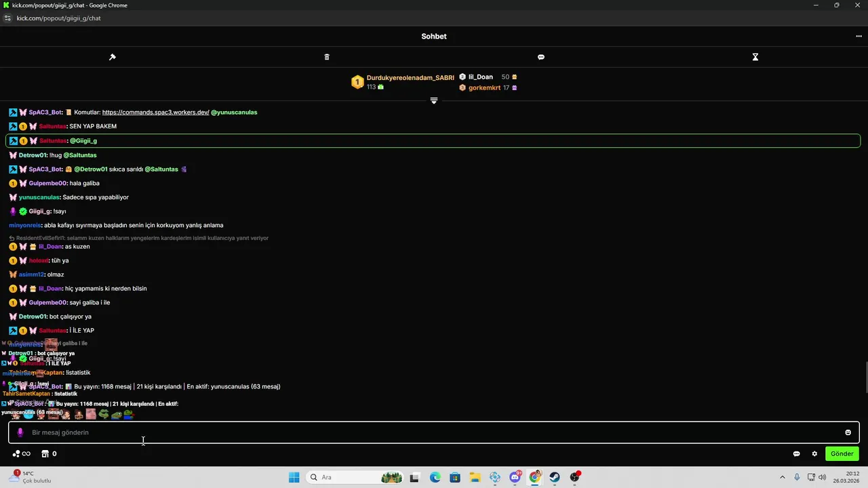Click minyonreis username in the chat

[x=25, y=225]
